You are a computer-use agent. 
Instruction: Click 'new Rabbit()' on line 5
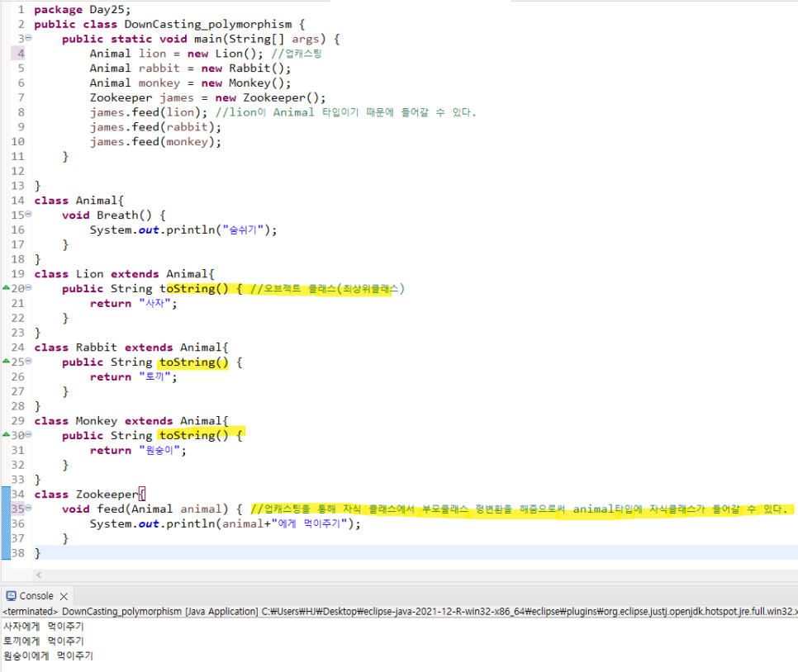[242, 69]
